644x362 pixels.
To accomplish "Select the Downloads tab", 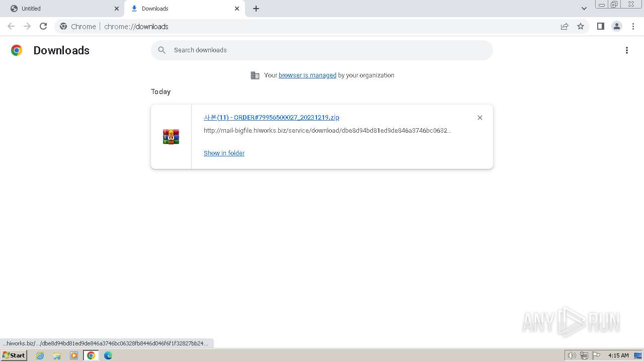I will [185, 9].
